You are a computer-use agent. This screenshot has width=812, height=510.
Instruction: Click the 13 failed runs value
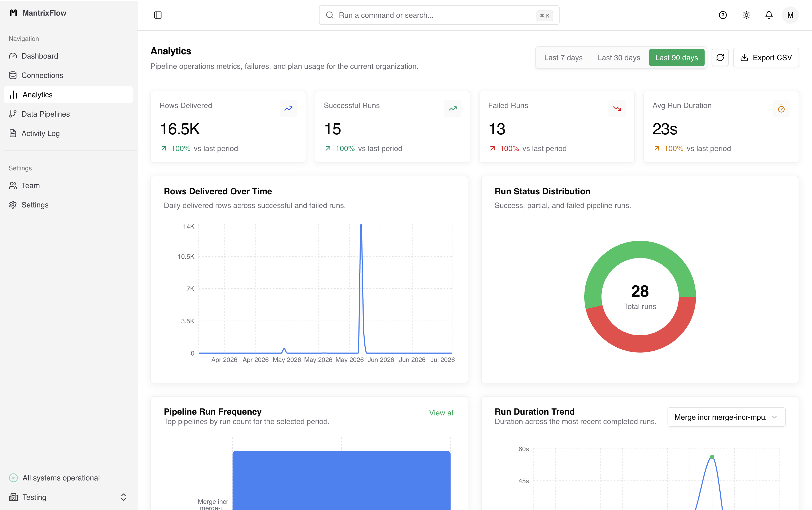[497, 129]
